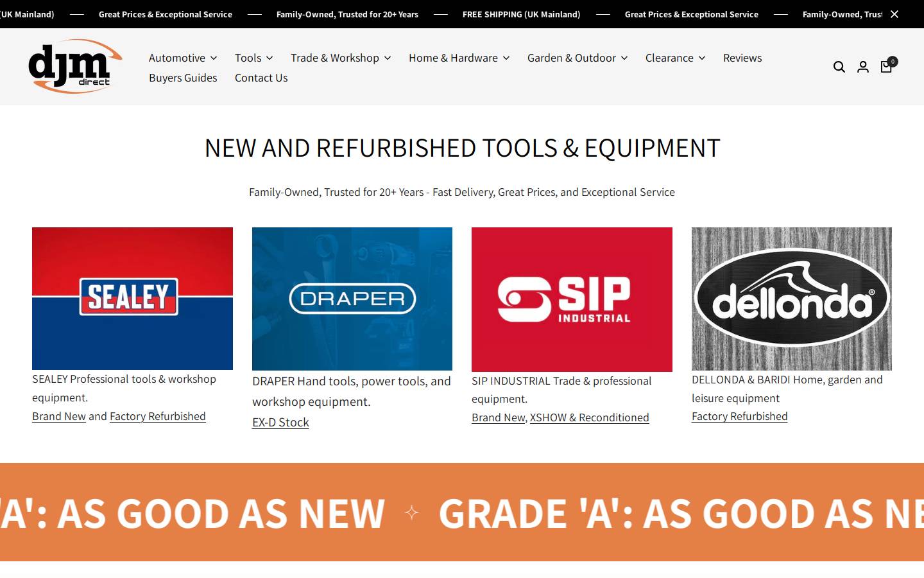Open Dellonda Factory Refurbished link
924x578 pixels.
click(739, 416)
